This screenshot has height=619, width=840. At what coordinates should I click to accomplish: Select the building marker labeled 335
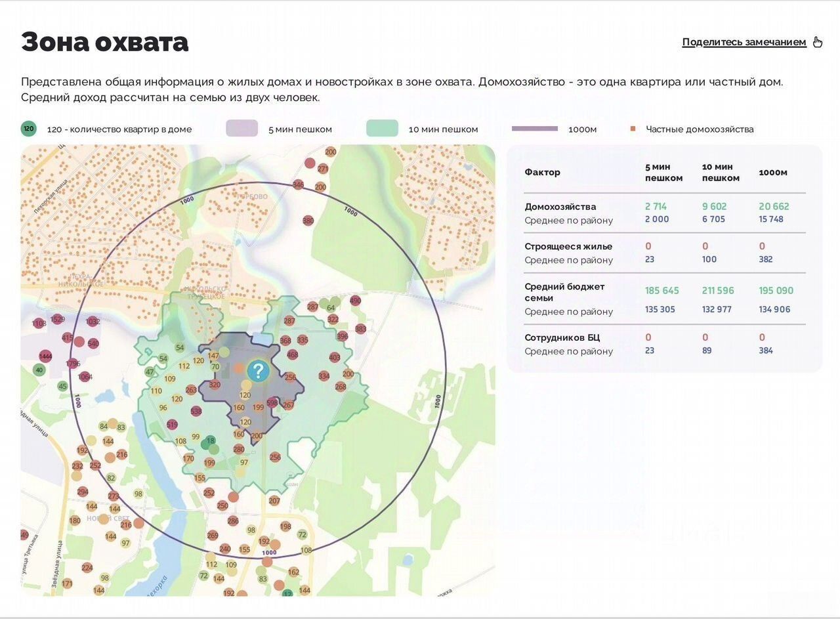[x=303, y=340]
